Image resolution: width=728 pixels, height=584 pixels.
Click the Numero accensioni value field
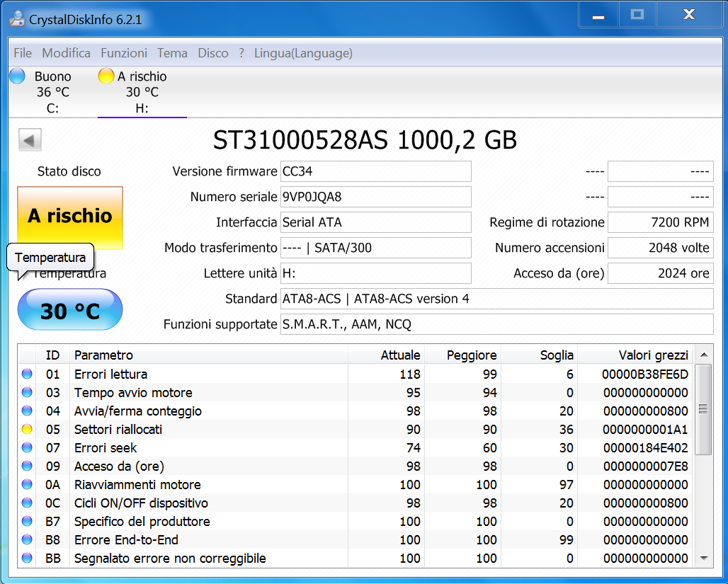tap(661, 248)
